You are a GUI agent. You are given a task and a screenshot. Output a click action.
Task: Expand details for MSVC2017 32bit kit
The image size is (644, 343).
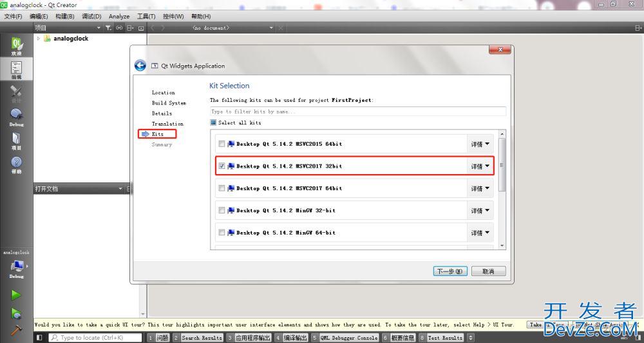click(x=480, y=166)
